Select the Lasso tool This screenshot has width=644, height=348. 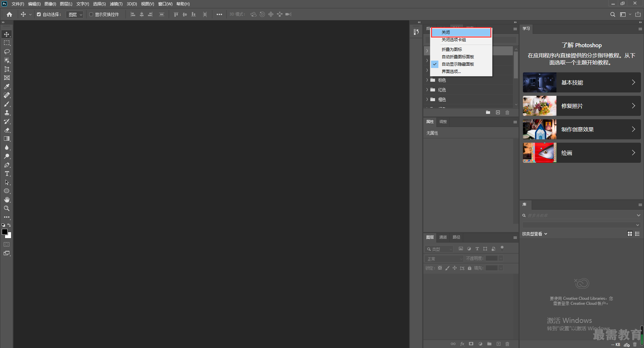pos(7,52)
